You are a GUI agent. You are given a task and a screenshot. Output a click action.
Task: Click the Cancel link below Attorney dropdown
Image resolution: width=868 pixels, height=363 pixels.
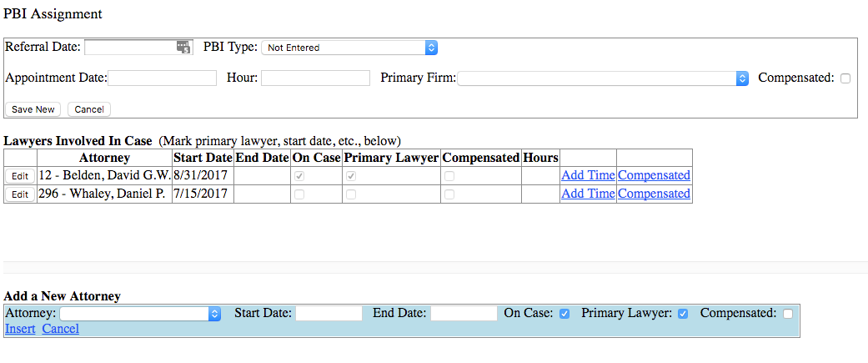click(x=60, y=329)
